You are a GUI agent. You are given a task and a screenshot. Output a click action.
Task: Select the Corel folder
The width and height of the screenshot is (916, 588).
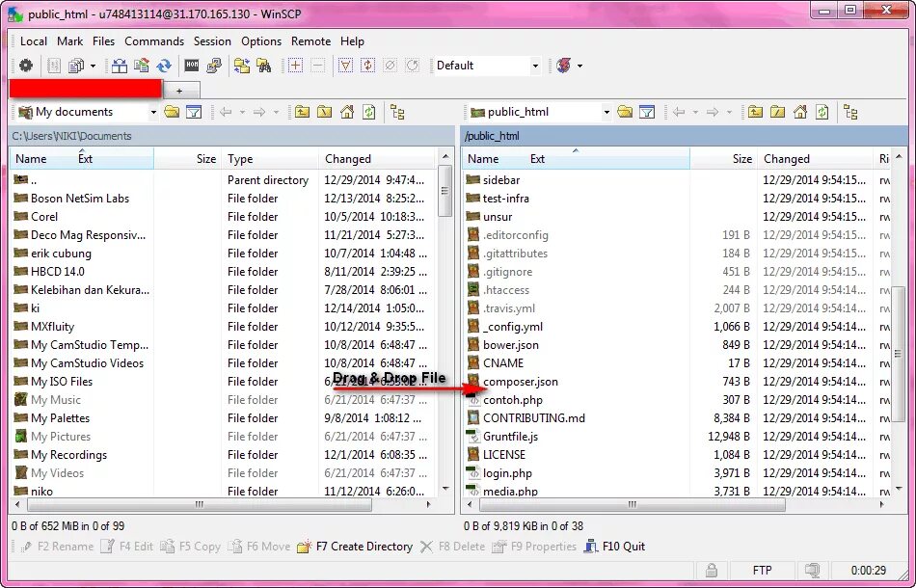pyautogui.click(x=44, y=217)
